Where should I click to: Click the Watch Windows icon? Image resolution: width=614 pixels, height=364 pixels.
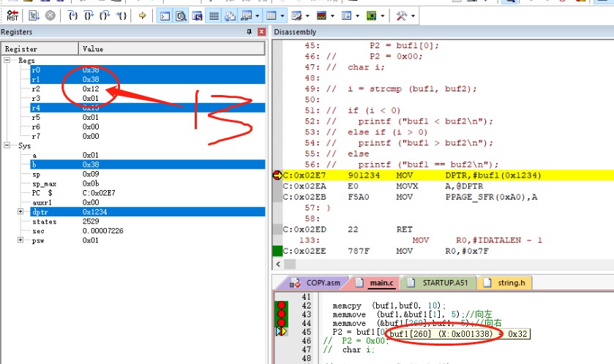pos(247,16)
